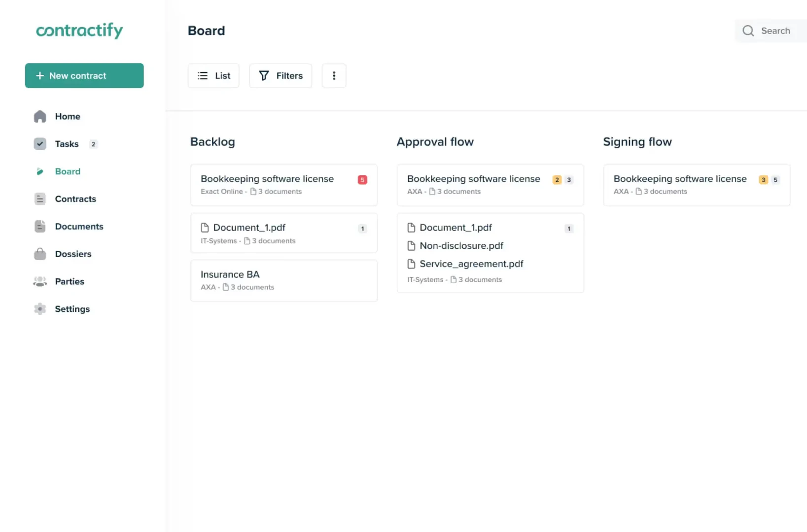Select the Home icon in the sidebar
The height and width of the screenshot is (532, 807).
click(39, 116)
